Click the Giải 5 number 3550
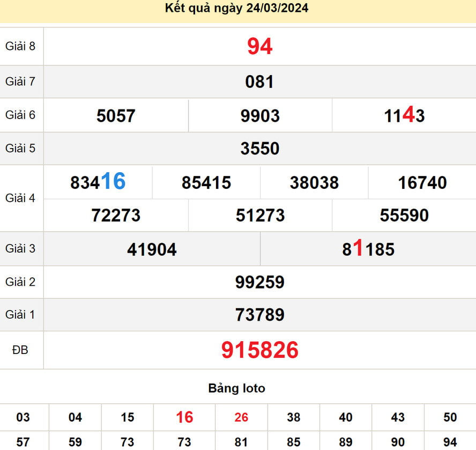The image size is (476, 450). coord(260,149)
